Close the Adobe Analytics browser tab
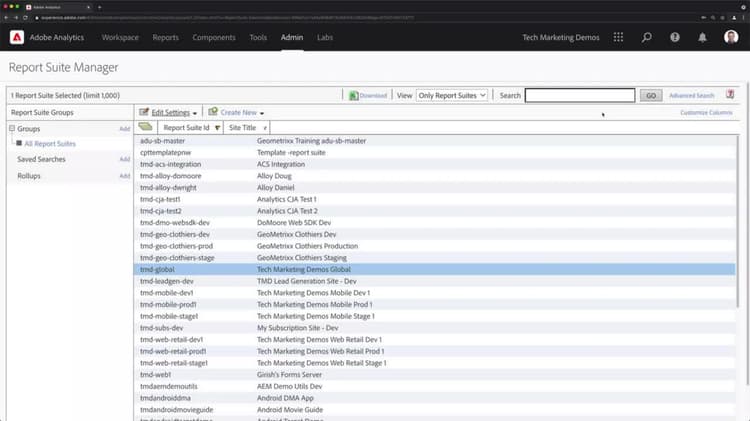Image resolution: width=750 pixels, height=421 pixels. pos(88,7)
